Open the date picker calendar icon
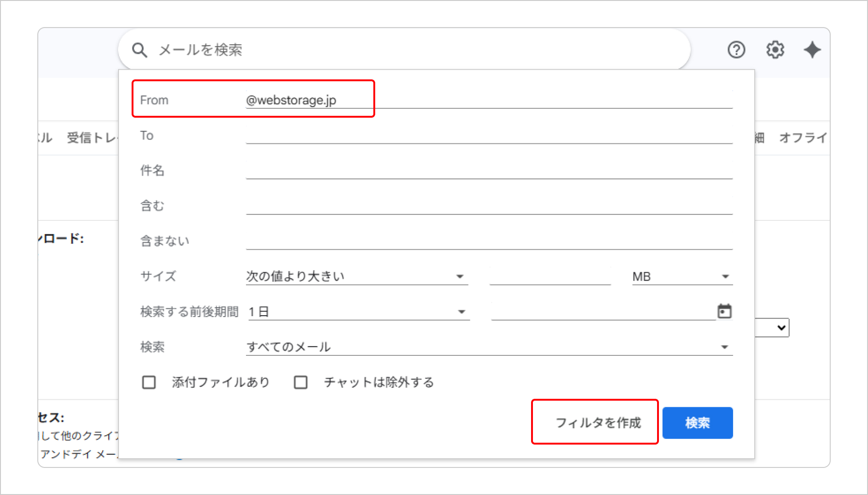The height and width of the screenshot is (495, 868). (x=724, y=311)
